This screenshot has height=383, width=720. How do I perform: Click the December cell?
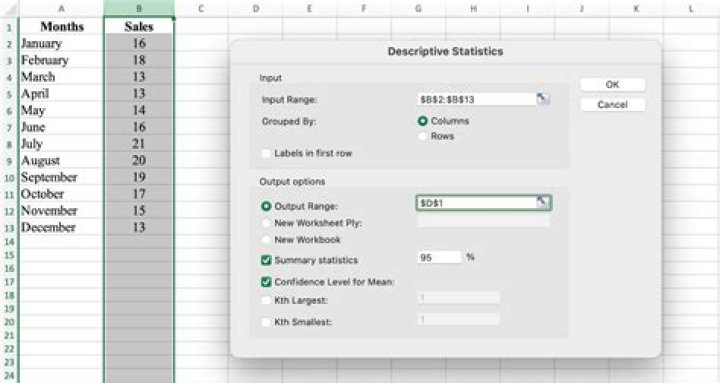point(62,228)
